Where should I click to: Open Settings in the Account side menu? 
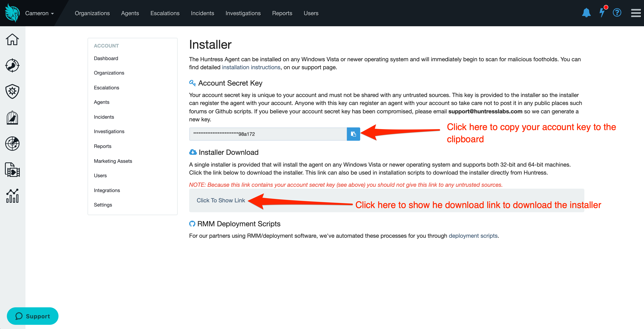[x=103, y=205]
